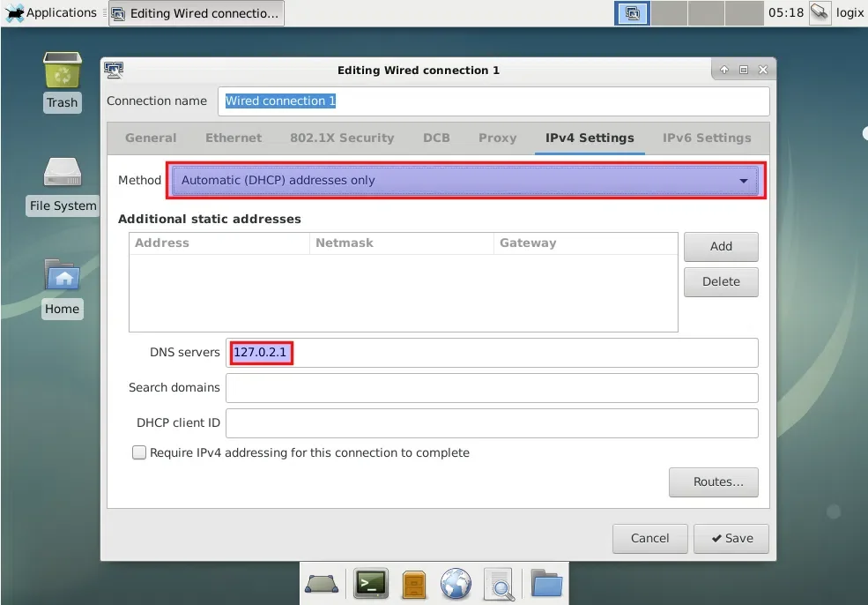868x605 pixels.
Task: Launch the Web Browser globe icon
Action: click(456, 584)
